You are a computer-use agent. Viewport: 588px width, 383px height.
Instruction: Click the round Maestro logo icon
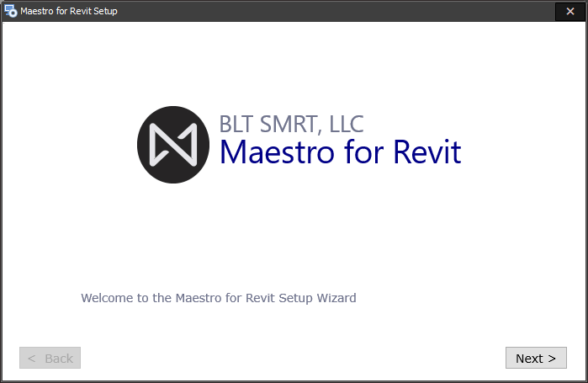tap(173, 145)
